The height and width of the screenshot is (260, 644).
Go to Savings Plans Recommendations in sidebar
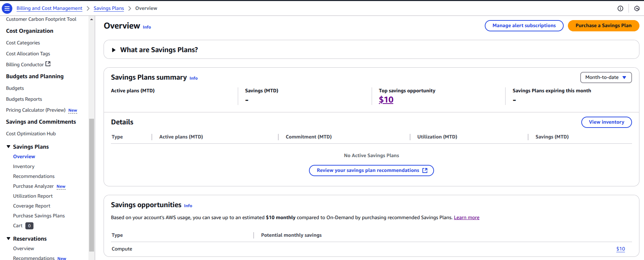point(34,176)
